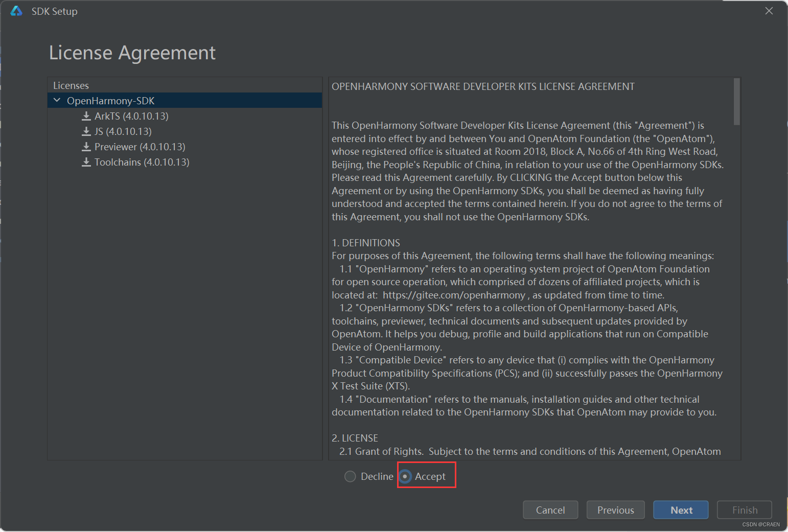Select the Decline radio button

tap(350, 476)
